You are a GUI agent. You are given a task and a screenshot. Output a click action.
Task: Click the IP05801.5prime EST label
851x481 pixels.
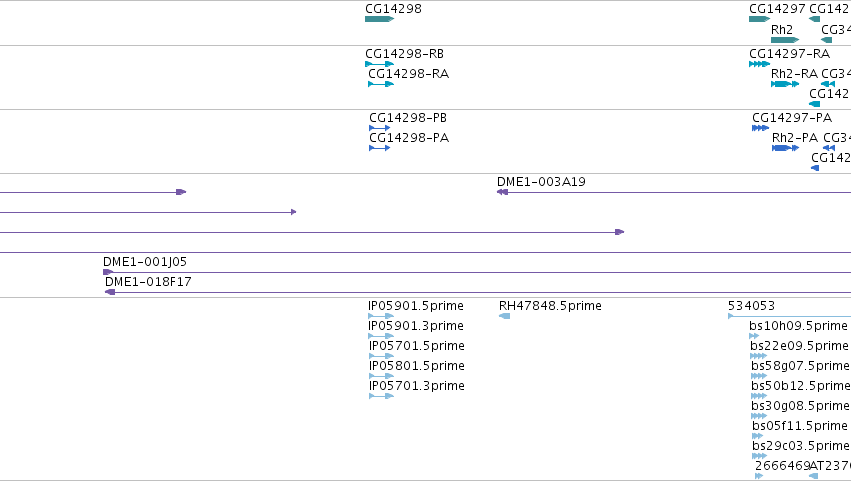click(x=416, y=366)
